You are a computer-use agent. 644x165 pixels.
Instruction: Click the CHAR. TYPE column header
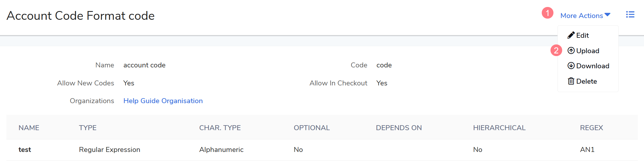point(220,128)
